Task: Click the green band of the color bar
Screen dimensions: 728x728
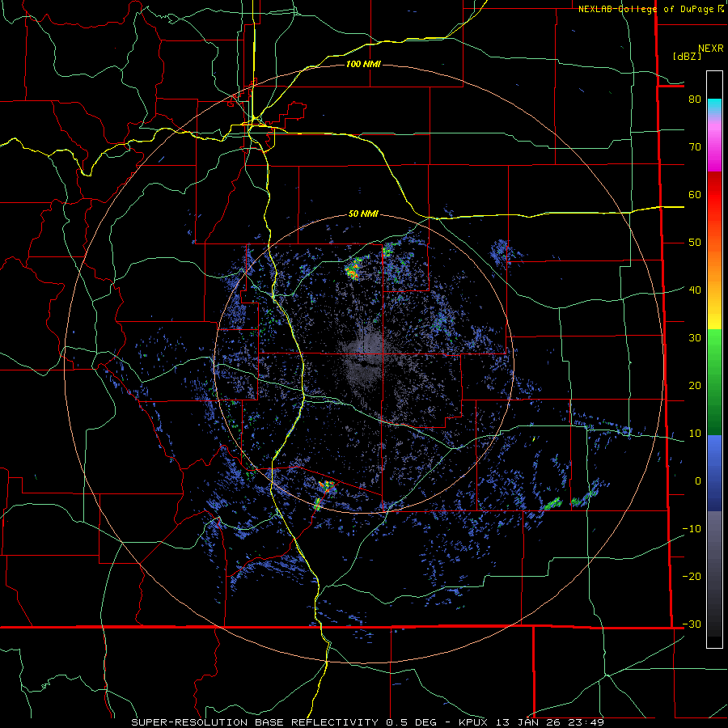Action: click(714, 382)
